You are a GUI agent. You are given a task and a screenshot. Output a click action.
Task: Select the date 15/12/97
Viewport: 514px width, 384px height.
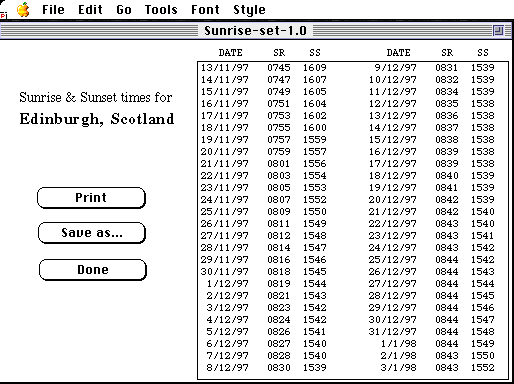pyautogui.click(x=393, y=140)
